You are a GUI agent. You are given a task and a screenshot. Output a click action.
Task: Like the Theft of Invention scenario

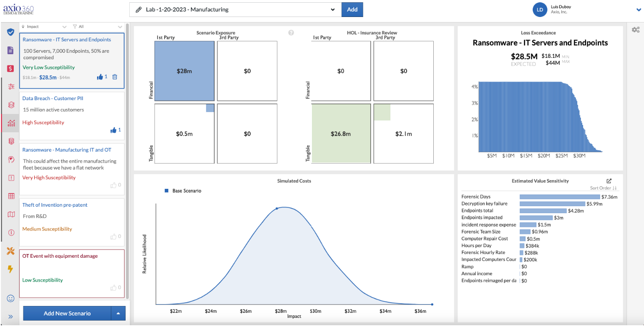[x=113, y=237]
